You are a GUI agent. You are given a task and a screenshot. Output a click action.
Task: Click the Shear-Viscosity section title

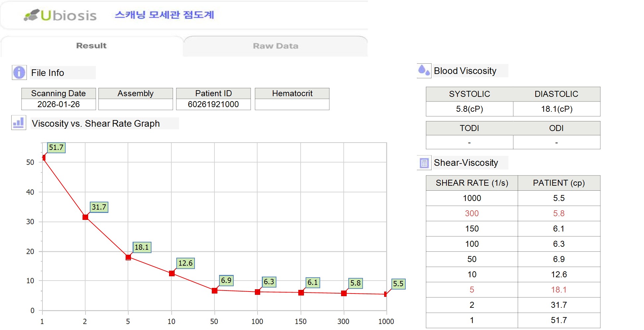pyautogui.click(x=466, y=163)
